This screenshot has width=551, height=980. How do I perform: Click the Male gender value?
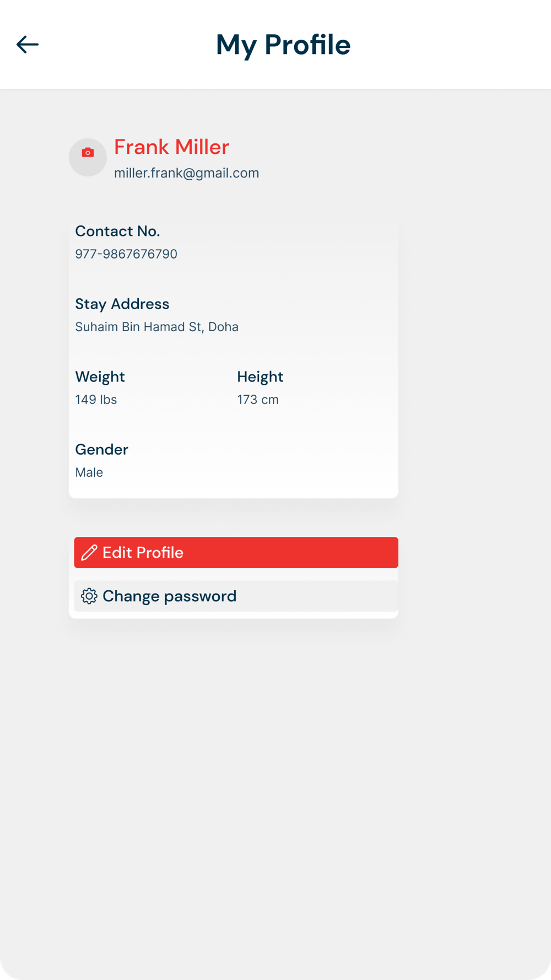click(x=89, y=472)
